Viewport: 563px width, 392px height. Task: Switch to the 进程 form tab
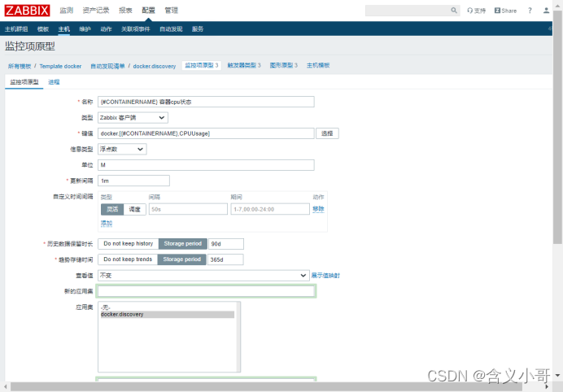(x=54, y=82)
